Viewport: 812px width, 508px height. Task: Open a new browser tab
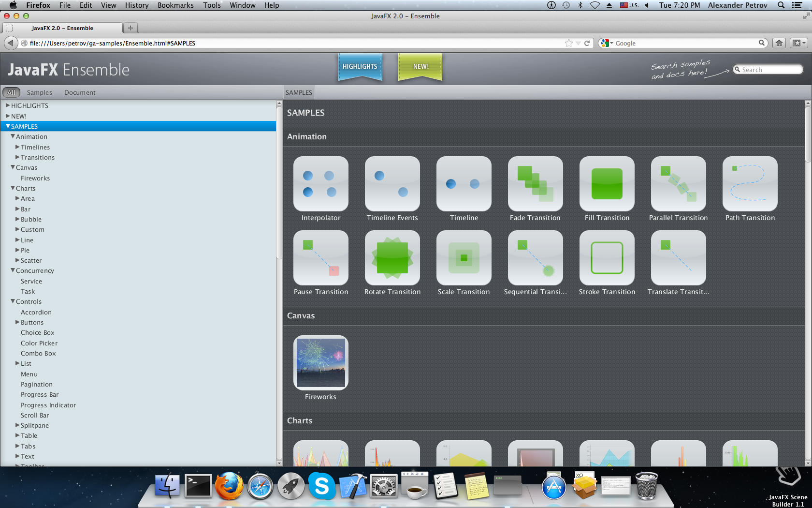pyautogui.click(x=130, y=28)
